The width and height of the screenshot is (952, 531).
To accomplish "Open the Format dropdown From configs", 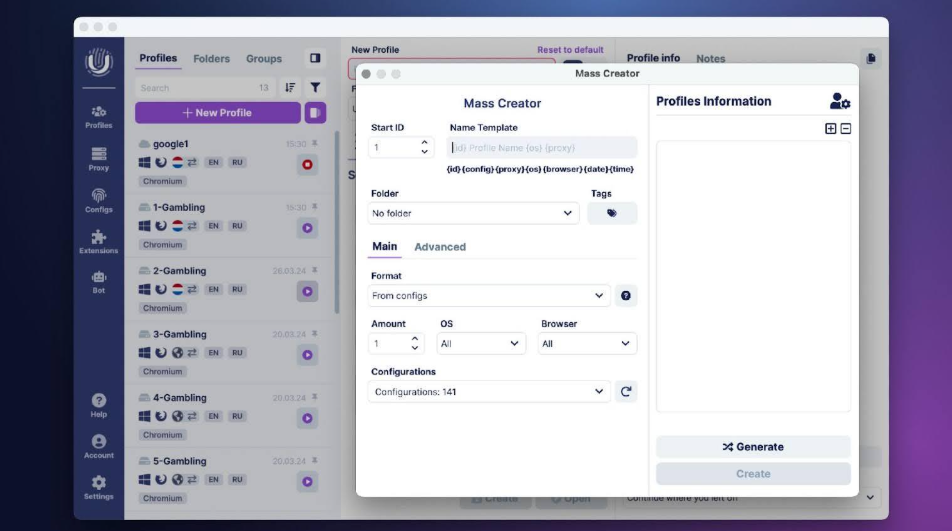I will (x=489, y=296).
